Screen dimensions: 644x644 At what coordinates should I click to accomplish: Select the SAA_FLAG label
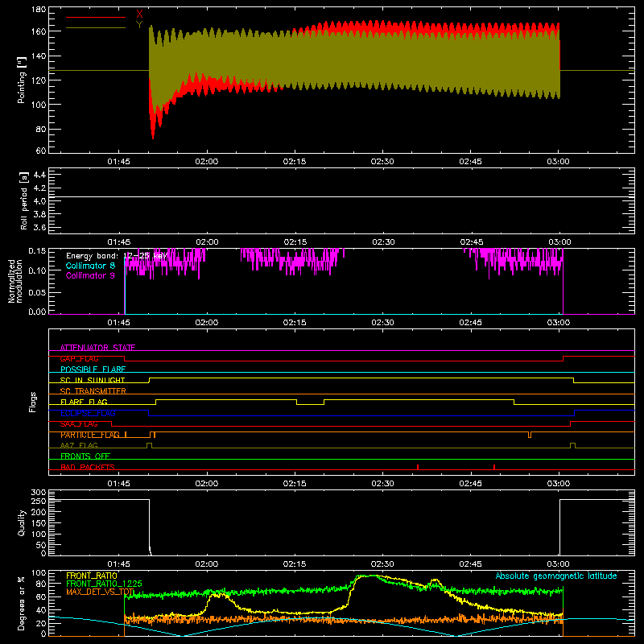point(79,423)
